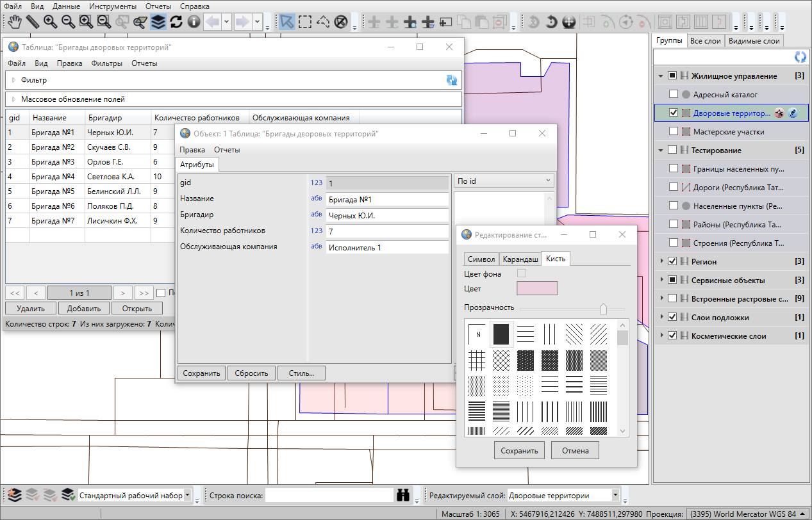
Task: Switch to the Карандаш tab
Action: (520, 259)
